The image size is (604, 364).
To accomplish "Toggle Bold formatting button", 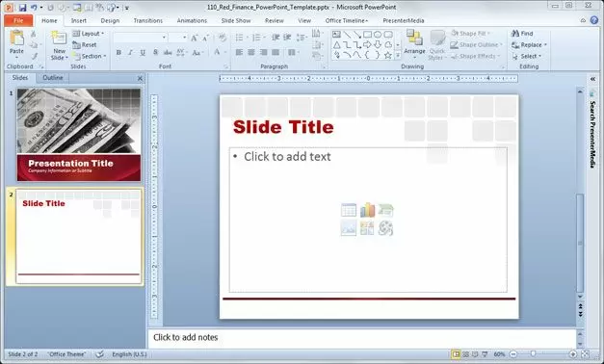I will coord(118,52).
